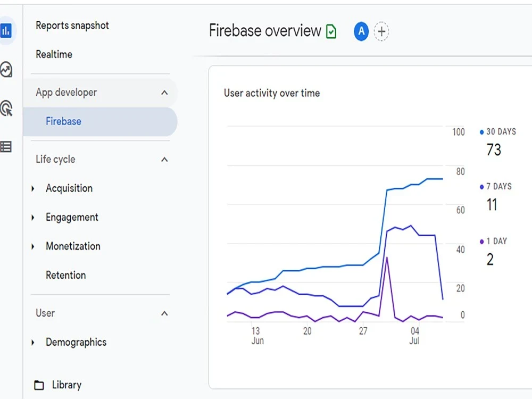The image size is (532, 399).
Task: Open the Retention report
Action: click(66, 275)
